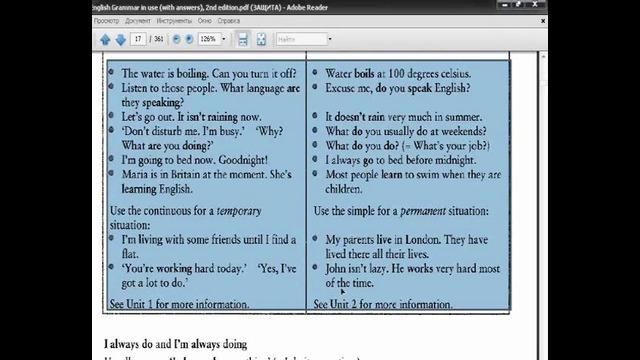
Task: Click 'Water boils at 100 degrees celsius.'
Action: pyautogui.click(x=398, y=74)
